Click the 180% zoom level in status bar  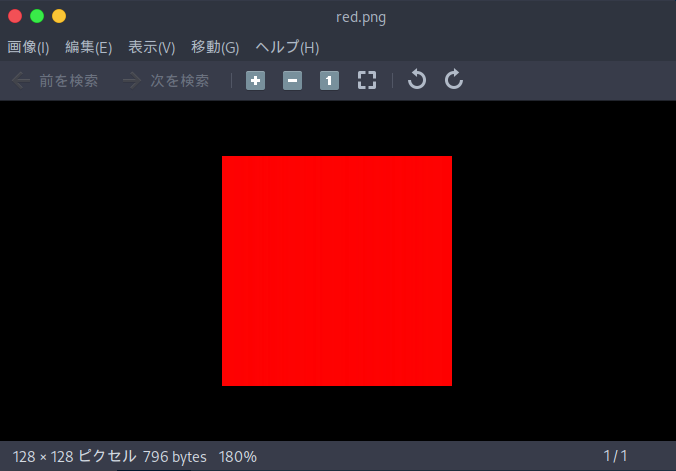(237, 457)
